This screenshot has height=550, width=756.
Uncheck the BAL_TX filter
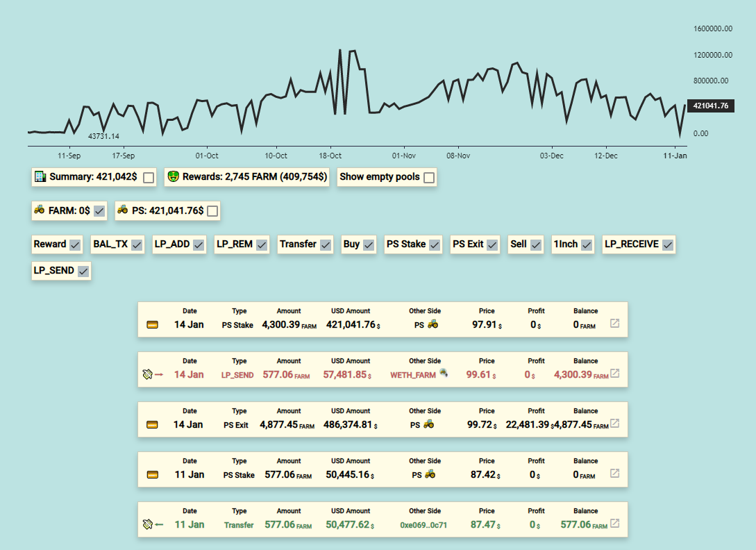137,245
